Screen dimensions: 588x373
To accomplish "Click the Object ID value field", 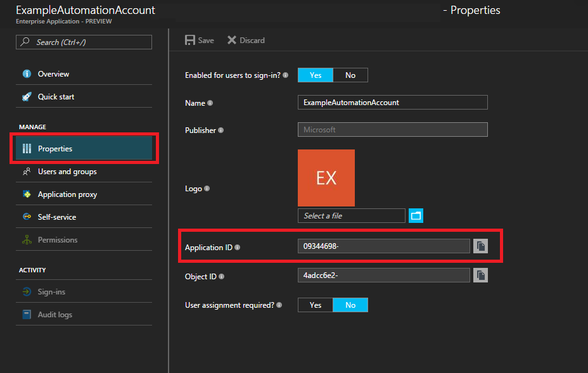I will (383, 275).
